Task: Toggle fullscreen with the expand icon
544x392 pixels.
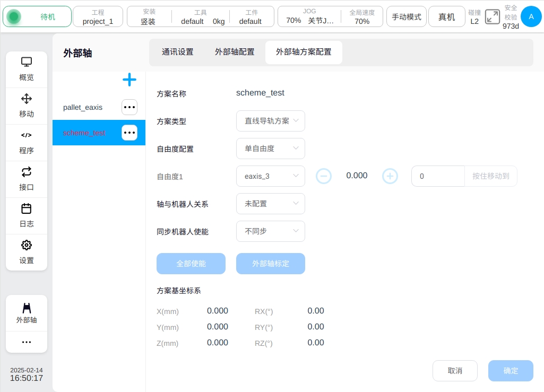Action: (493, 16)
